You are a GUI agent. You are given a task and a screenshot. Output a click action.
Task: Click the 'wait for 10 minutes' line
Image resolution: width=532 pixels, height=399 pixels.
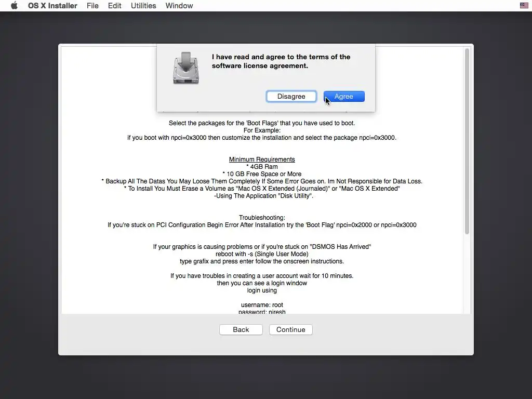coord(262,276)
